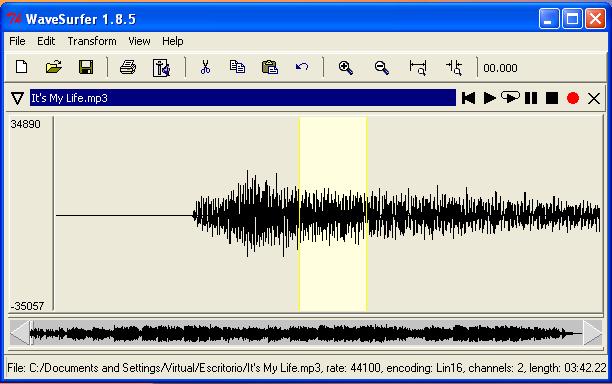
Task: Pause the audio playback
Action: [x=531, y=98]
